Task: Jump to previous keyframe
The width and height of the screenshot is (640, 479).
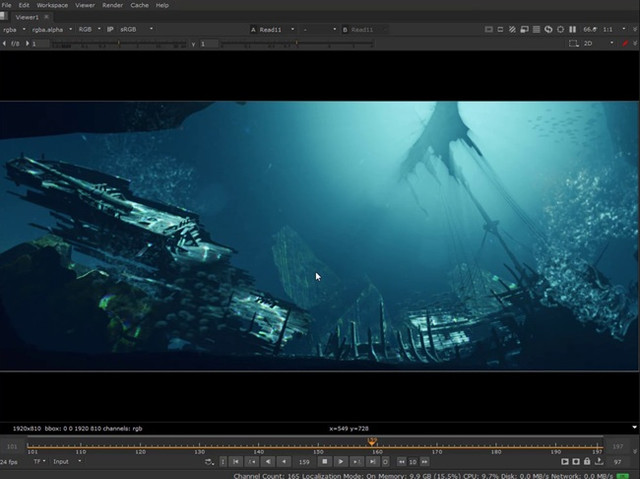Action: (252, 462)
